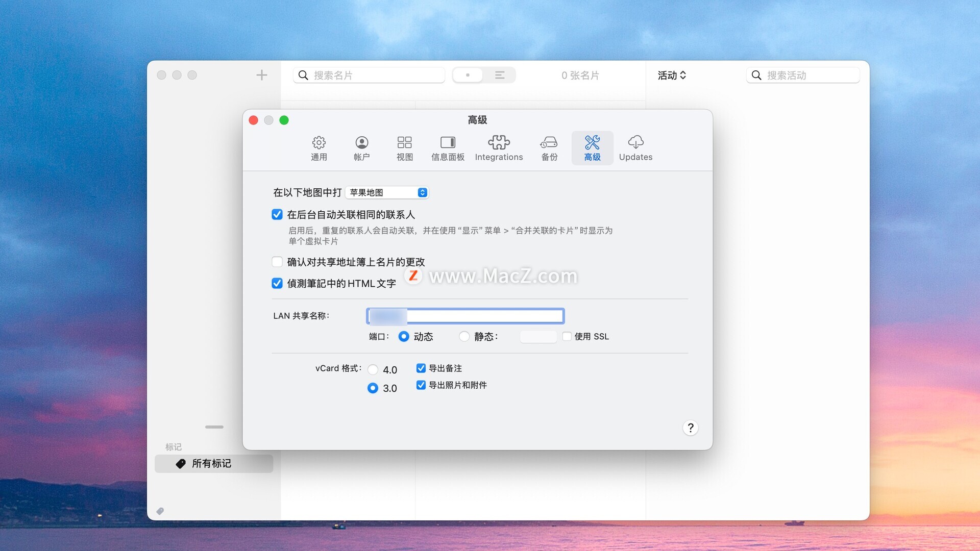Image resolution: width=980 pixels, height=551 pixels.
Task: Choose vCard format 4.0 radio button
Action: click(373, 369)
